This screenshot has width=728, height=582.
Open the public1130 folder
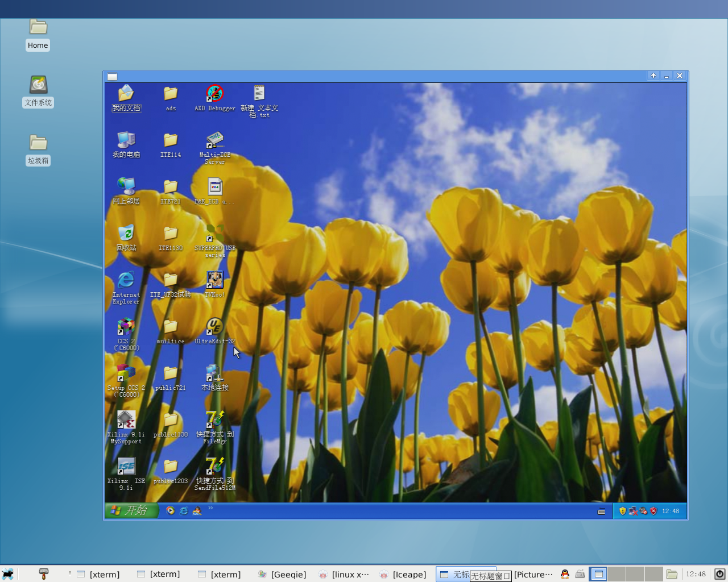click(x=171, y=424)
